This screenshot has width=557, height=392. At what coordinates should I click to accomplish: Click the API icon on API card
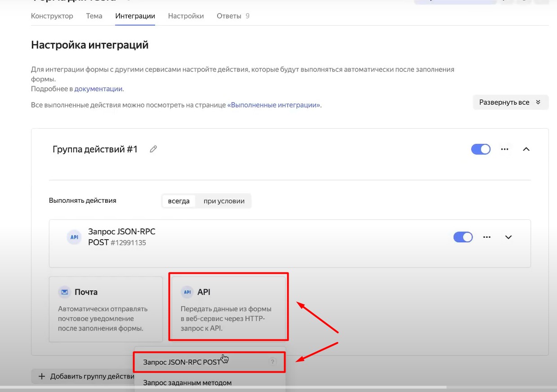[187, 292]
